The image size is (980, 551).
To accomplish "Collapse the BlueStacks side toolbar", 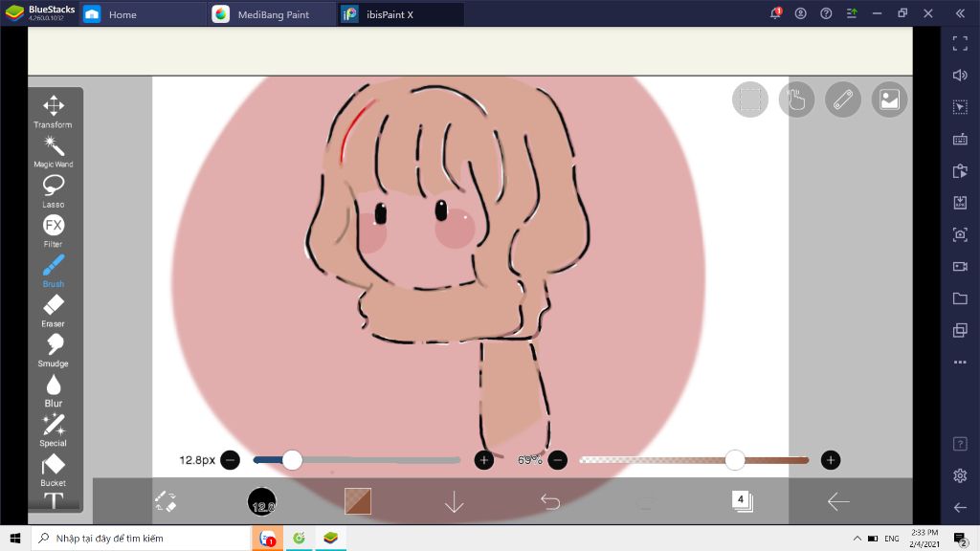I will pyautogui.click(x=960, y=13).
